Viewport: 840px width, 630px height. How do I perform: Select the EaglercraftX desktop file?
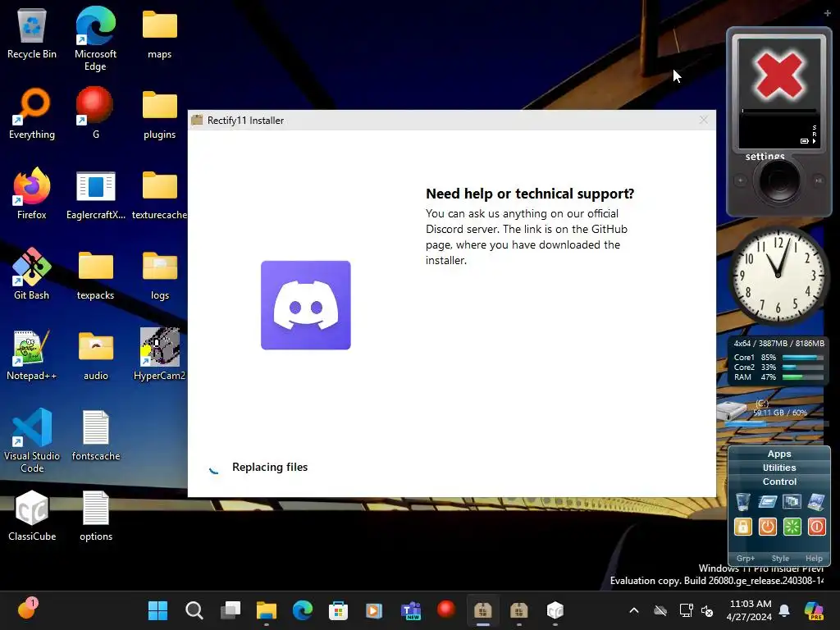coord(95,195)
